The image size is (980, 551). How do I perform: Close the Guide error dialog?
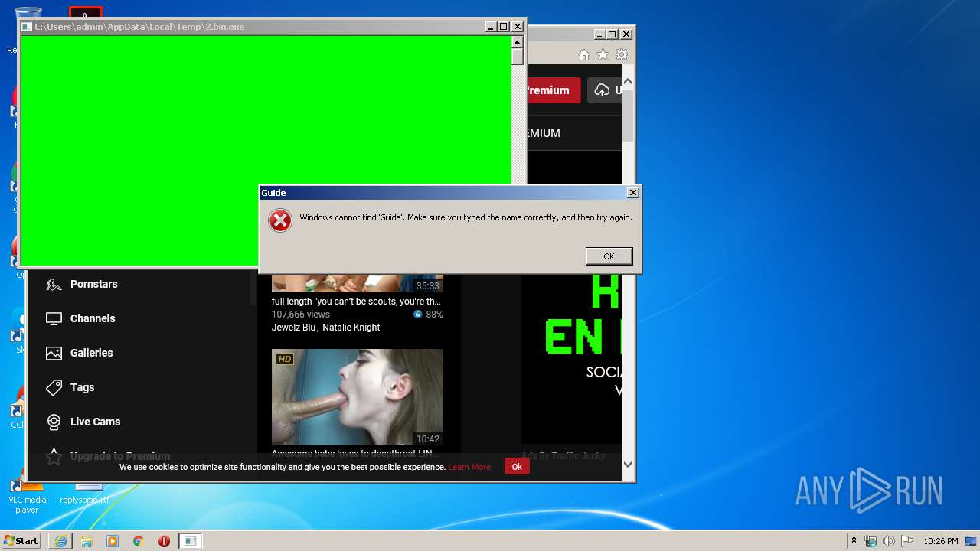click(x=632, y=193)
